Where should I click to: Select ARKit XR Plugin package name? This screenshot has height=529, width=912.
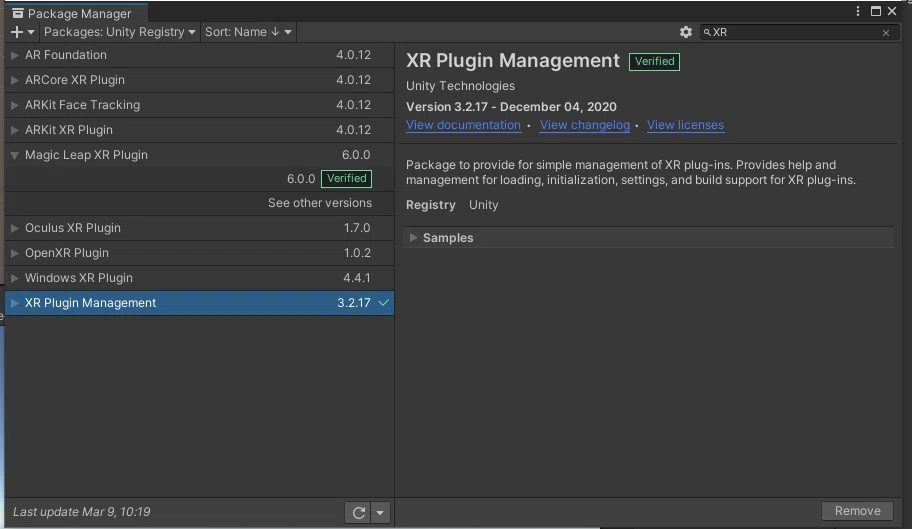[x=69, y=130]
